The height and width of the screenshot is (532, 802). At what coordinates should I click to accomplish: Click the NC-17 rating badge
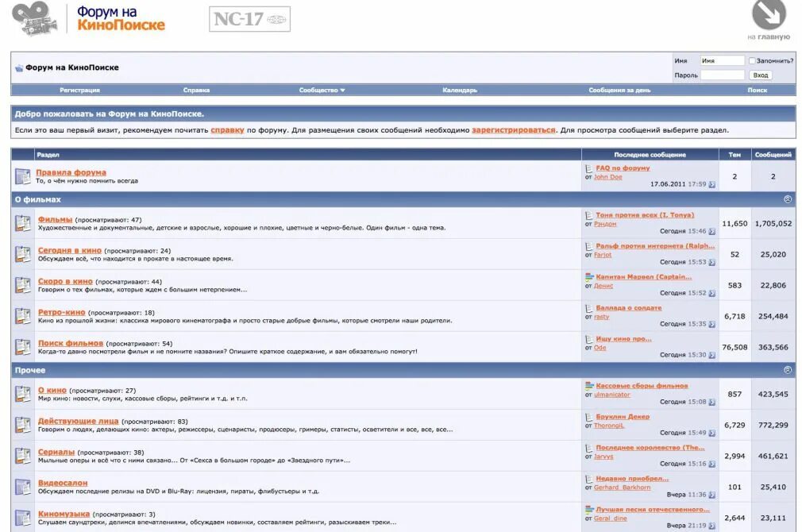pyautogui.click(x=249, y=19)
